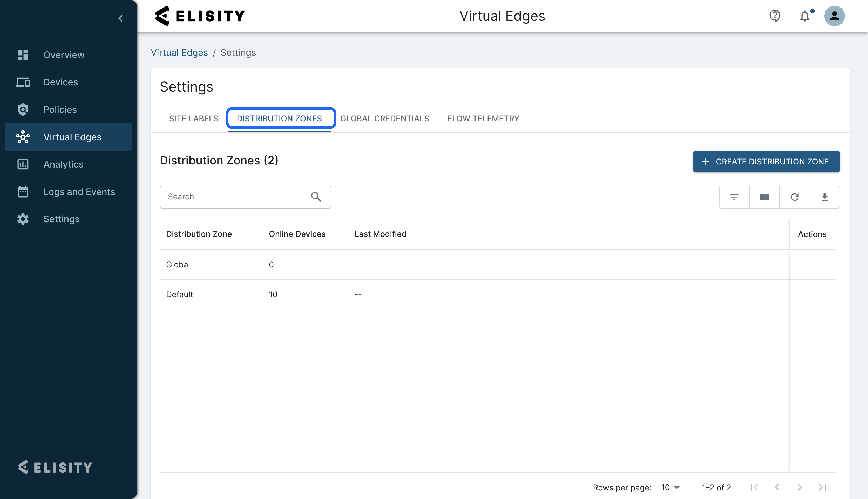Open Settings from the sidebar menu
Image resolution: width=868 pixels, height=499 pixels.
(x=68, y=219)
